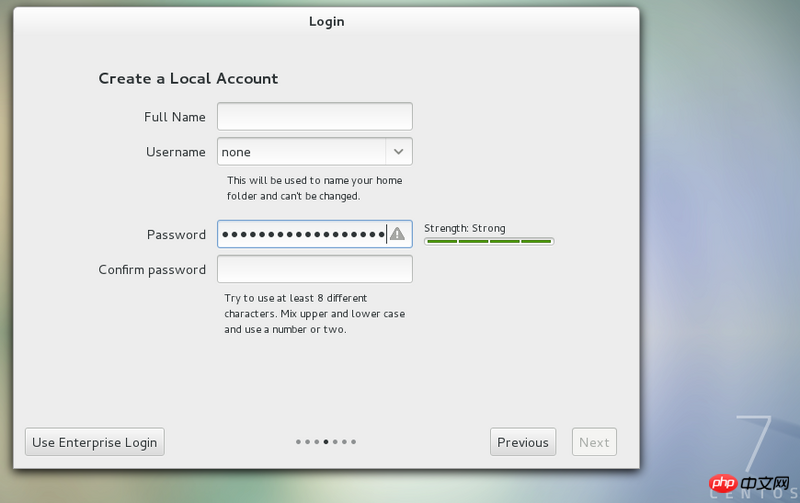Click inside the Password field dots
800x503 pixels.
(x=302, y=234)
